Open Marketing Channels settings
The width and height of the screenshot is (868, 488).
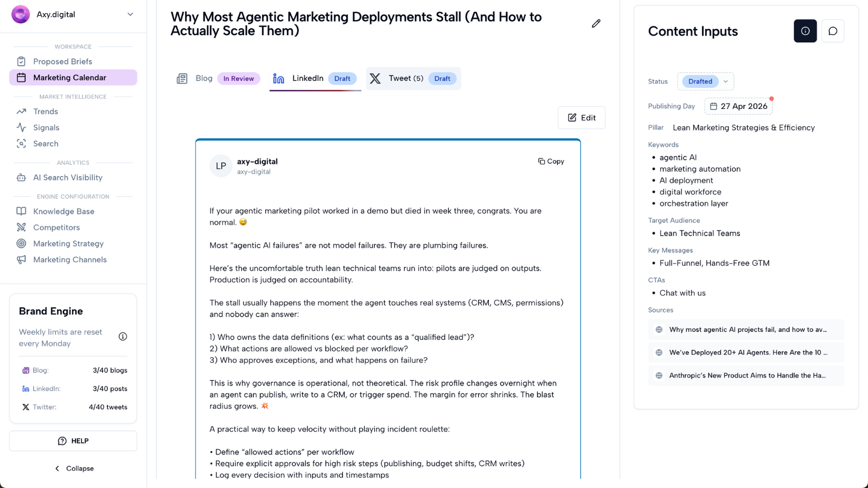(x=73, y=260)
